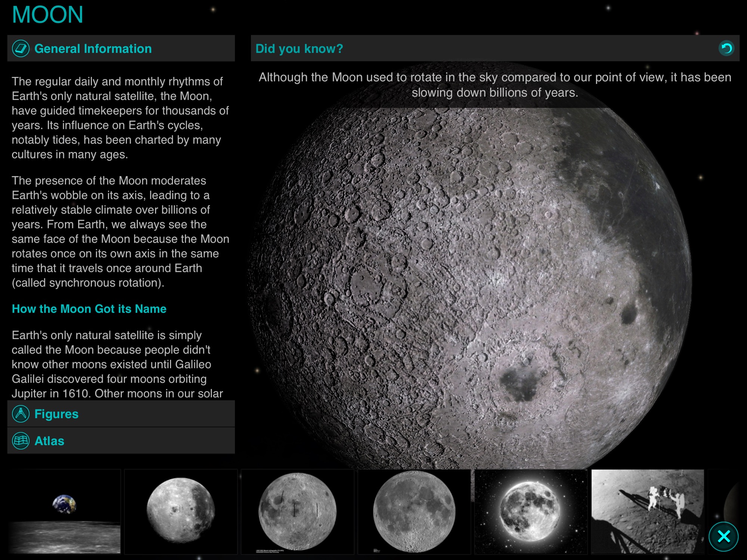Open the half-shadowed moon thumbnail
The image size is (747, 560).
point(181,511)
